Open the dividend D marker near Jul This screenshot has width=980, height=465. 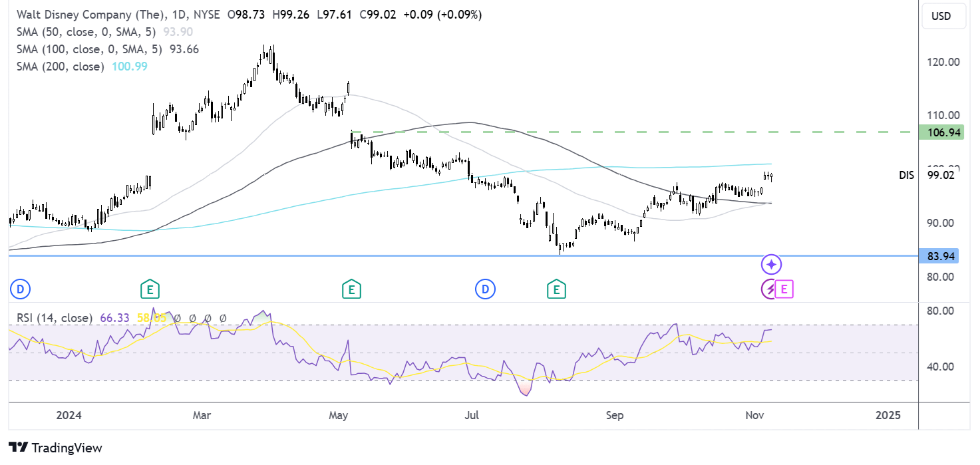tap(485, 289)
